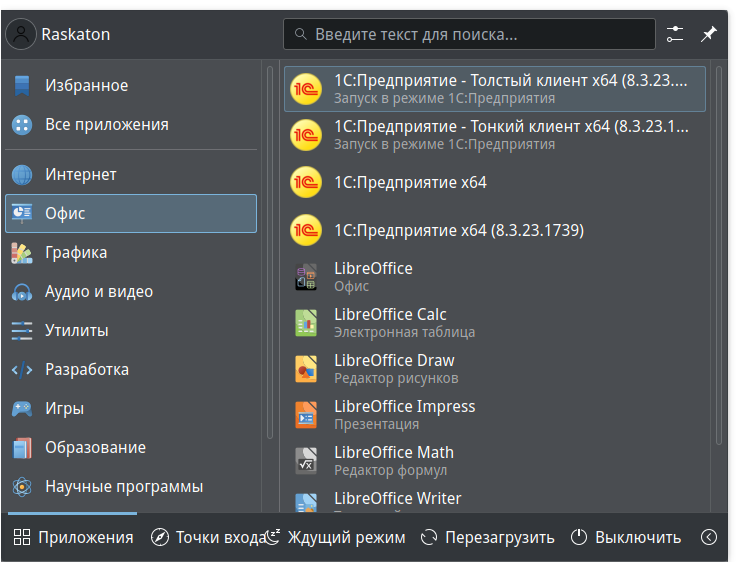This screenshot has height=563, width=738.
Task: Click the LibreOffice start center icon
Action: pyautogui.click(x=306, y=277)
